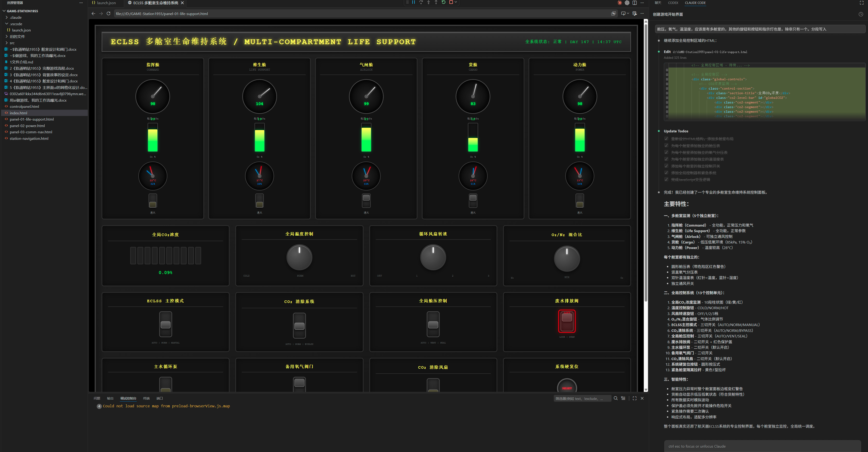This screenshot has width=868, height=452.
Task: Open conversation history clock icon
Action: (x=861, y=14)
